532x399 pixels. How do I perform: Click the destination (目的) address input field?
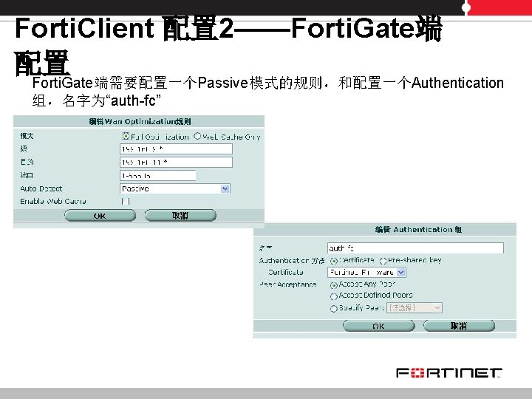[176, 162]
